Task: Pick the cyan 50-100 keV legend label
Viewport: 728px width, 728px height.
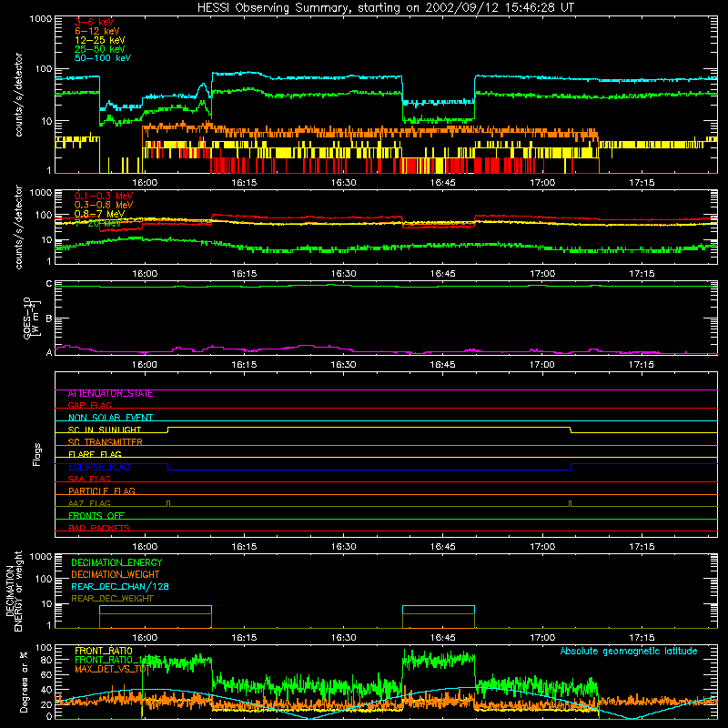Action: click(103, 58)
